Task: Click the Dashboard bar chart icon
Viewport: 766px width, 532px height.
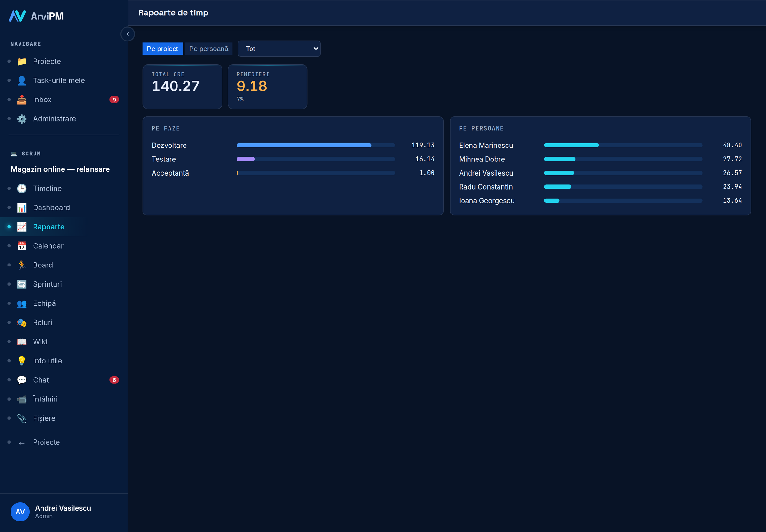Action: click(x=22, y=208)
